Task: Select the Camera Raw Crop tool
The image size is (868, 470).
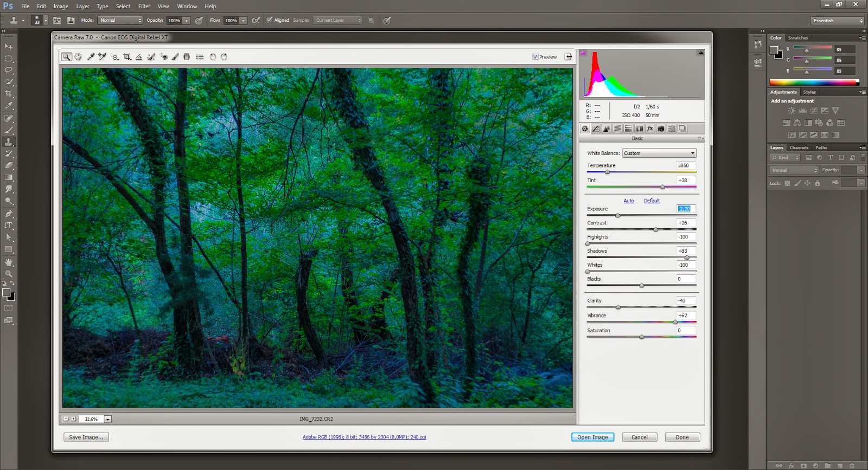Action: click(127, 56)
